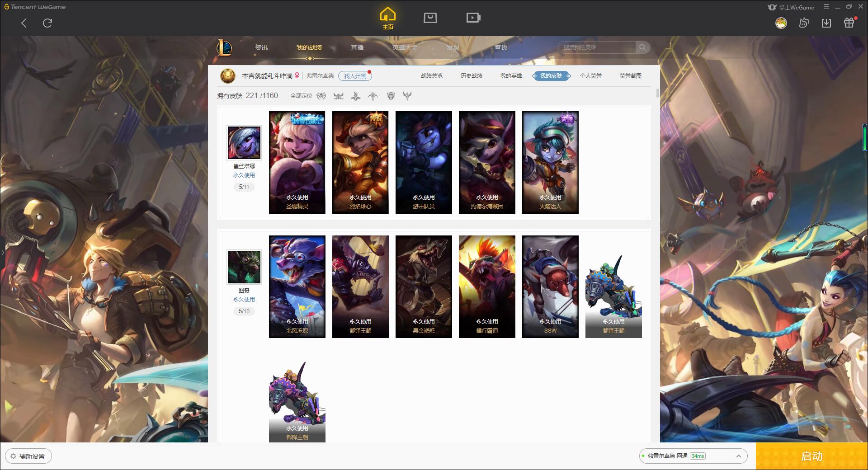
Task: Click the League of Legends logo icon
Action: tap(224, 47)
